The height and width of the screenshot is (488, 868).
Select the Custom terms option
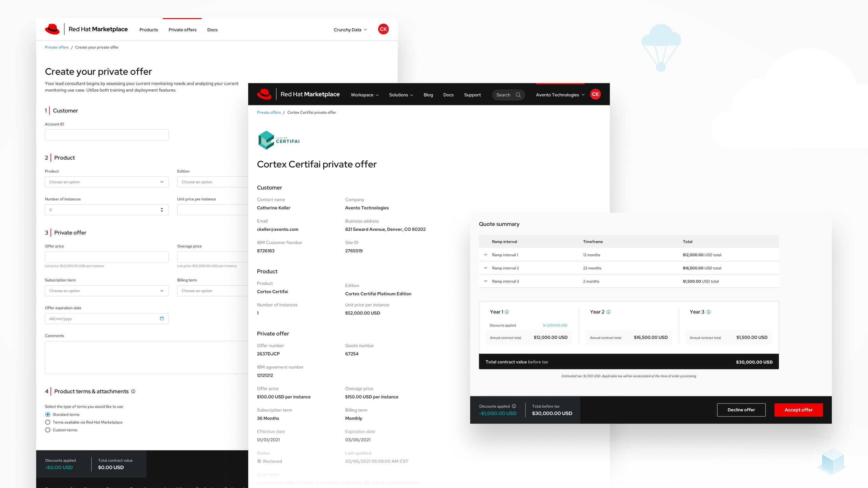[x=47, y=430]
